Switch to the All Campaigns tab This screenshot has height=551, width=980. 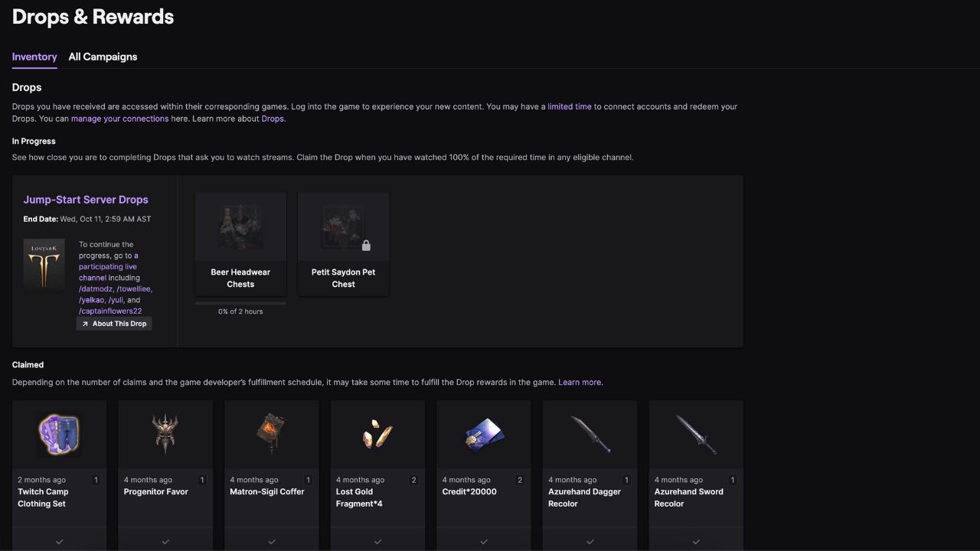pyautogui.click(x=103, y=57)
